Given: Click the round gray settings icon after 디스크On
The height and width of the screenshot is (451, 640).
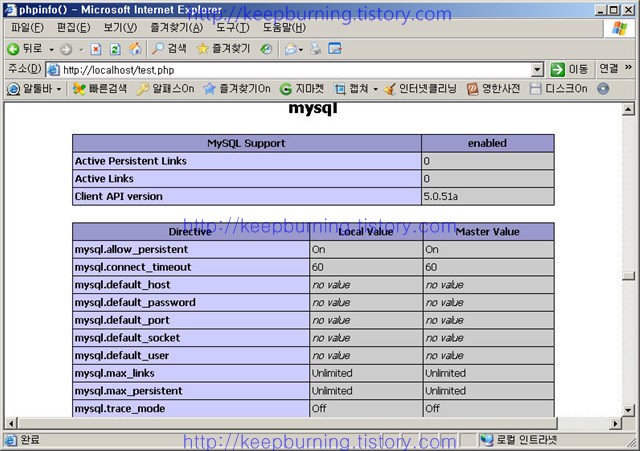Looking at the screenshot, I should pos(603,89).
